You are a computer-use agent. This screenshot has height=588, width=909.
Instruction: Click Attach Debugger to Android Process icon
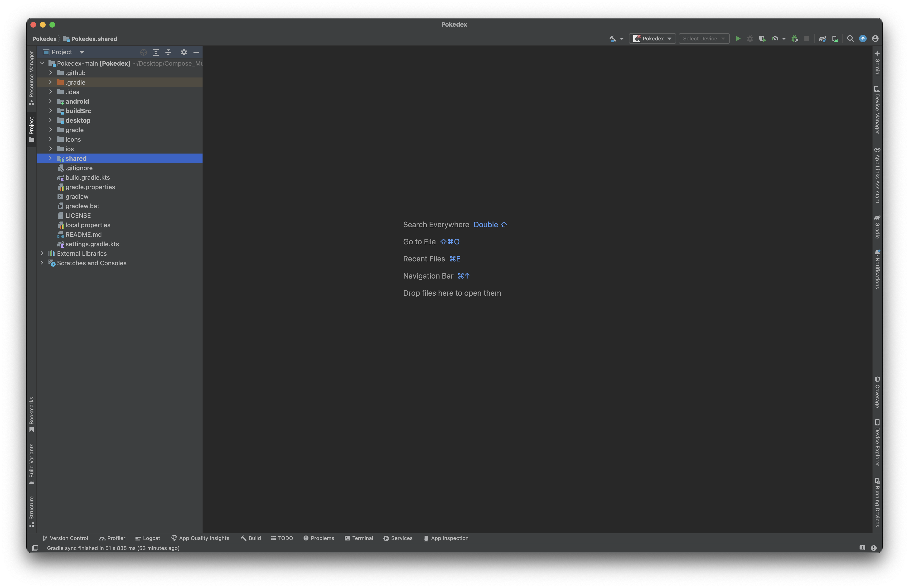794,39
